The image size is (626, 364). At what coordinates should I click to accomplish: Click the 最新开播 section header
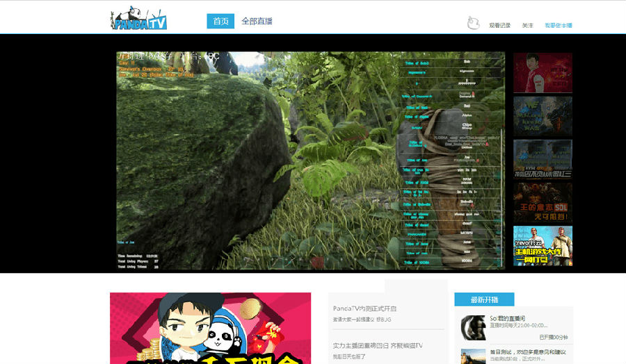coord(484,299)
